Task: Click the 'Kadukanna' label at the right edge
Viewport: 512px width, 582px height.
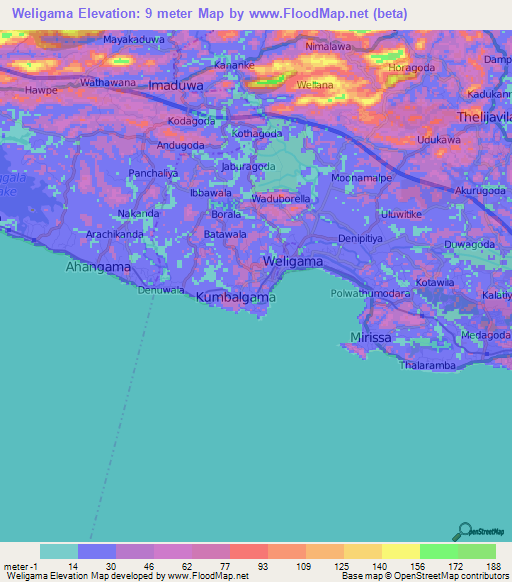Action: click(489, 94)
